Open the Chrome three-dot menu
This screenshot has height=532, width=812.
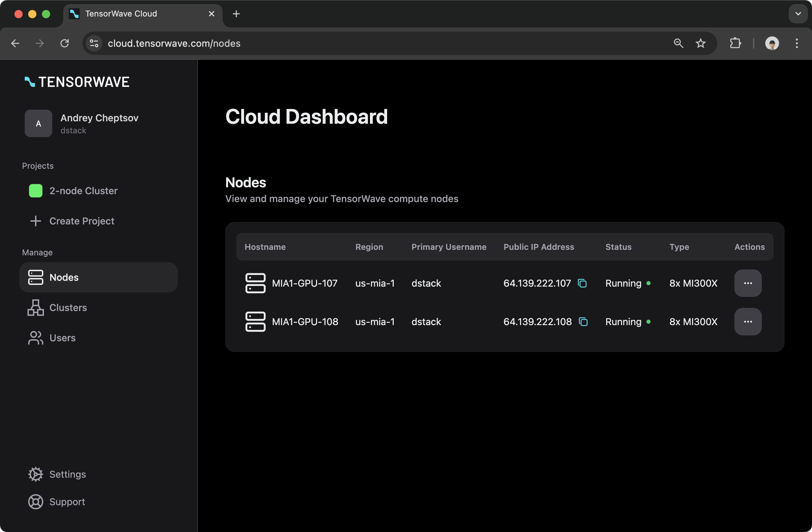point(797,43)
